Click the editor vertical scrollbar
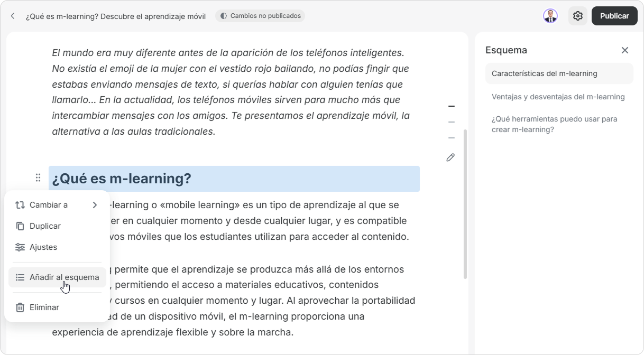644x355 pixels. click(x=465, y=204)
